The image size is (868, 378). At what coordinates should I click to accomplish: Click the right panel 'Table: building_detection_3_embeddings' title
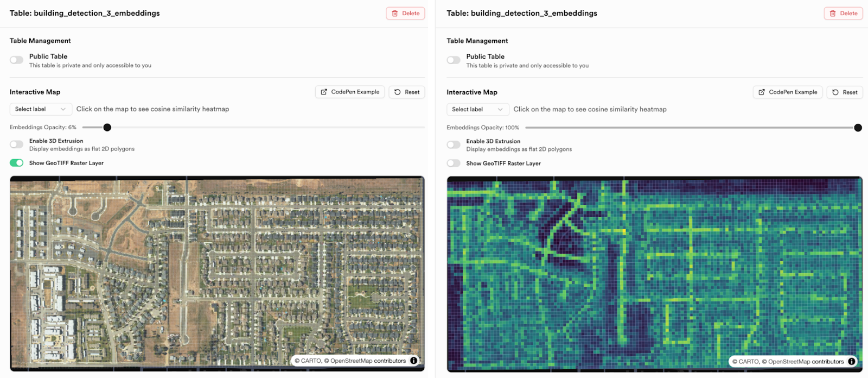pyautogui.click(x=522, y=13)
